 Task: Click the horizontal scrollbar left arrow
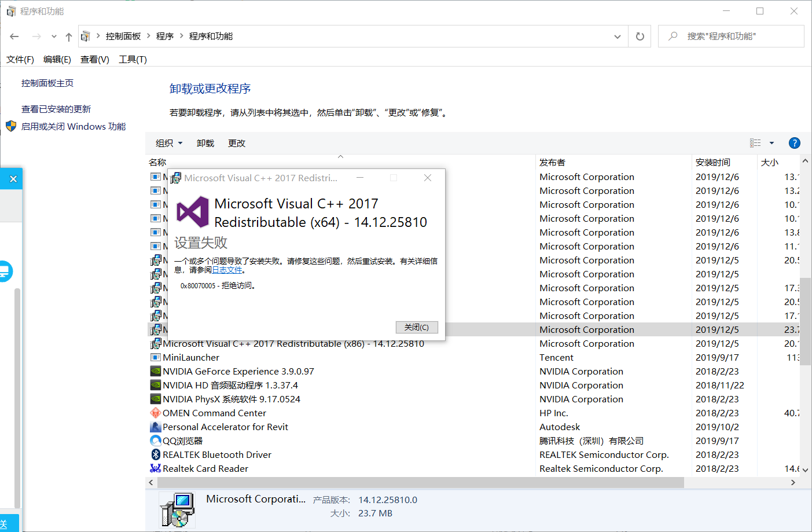click(151, 483)
